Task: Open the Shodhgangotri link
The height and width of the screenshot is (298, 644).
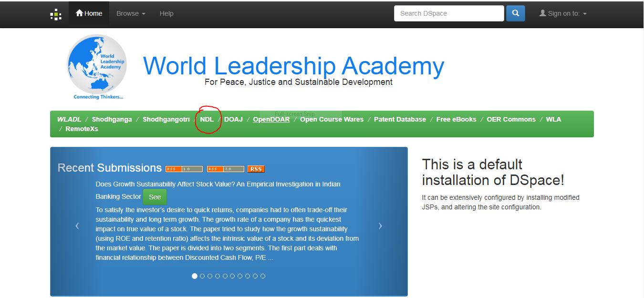Action: click(166, 119)
